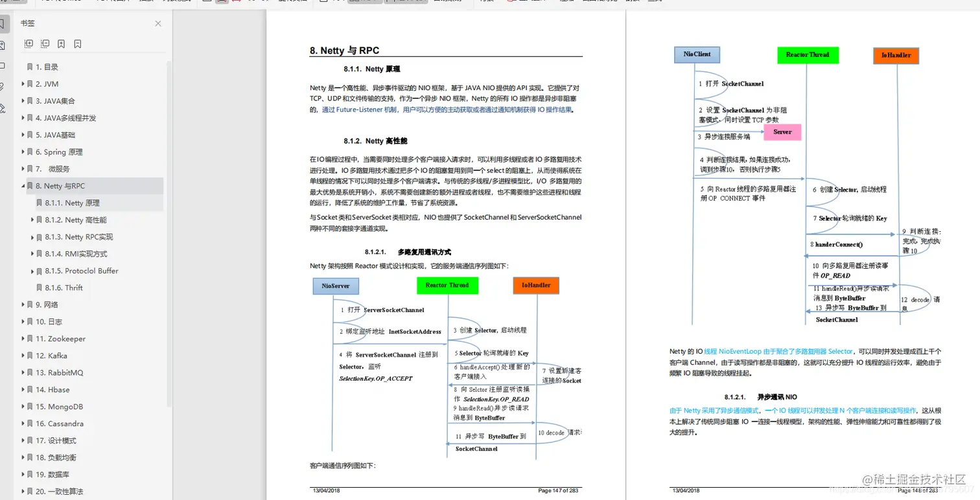Image resolution: width=980 pixels, height=500 pixels.
Task: Jump to bookmark 17. 设计模式
Action: (56, 440)
